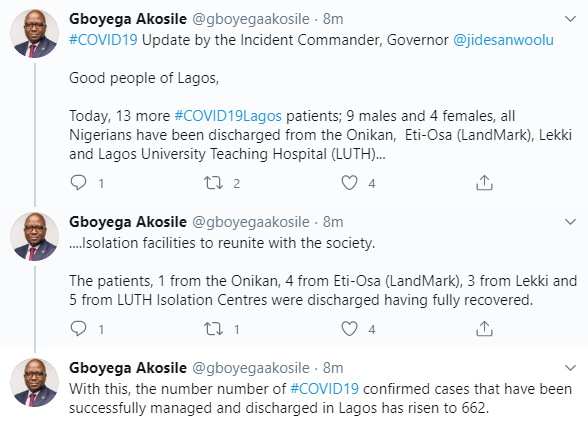Open chevron menu on the third tweet
This screenshot has width=588, height=428.
click(x=570, y=368)
